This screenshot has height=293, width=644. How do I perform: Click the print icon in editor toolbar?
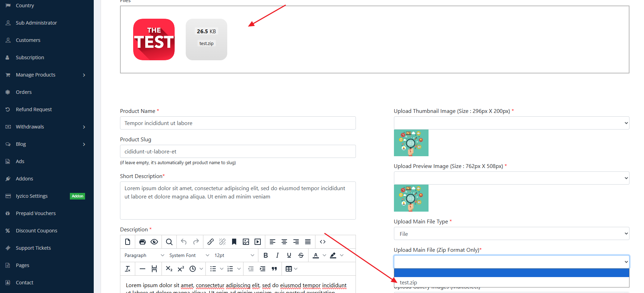point(142,242)
